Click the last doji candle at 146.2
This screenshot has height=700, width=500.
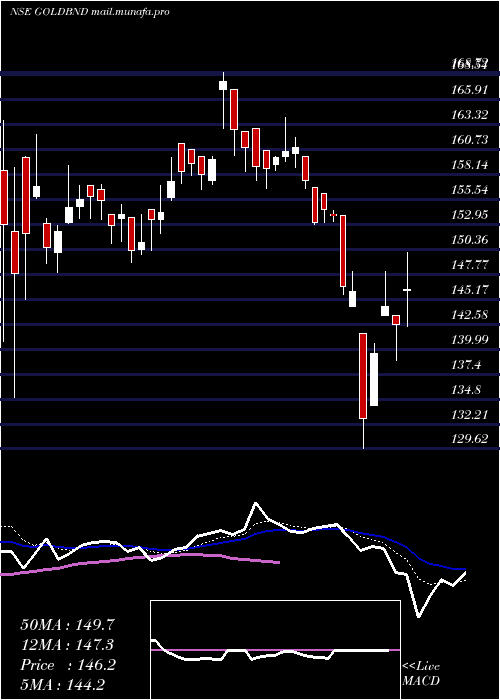[x=407, y=290]
